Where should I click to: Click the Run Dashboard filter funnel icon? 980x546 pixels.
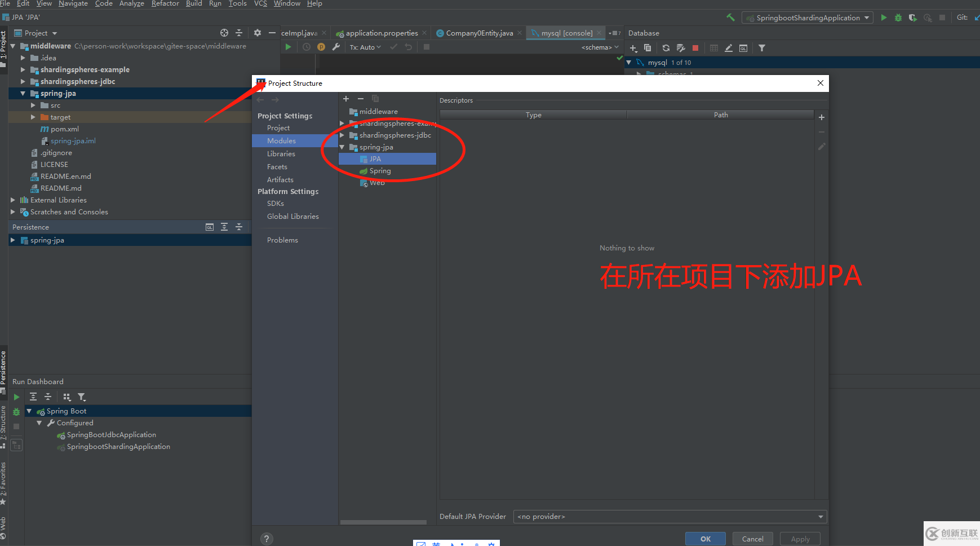click(82, 397)
